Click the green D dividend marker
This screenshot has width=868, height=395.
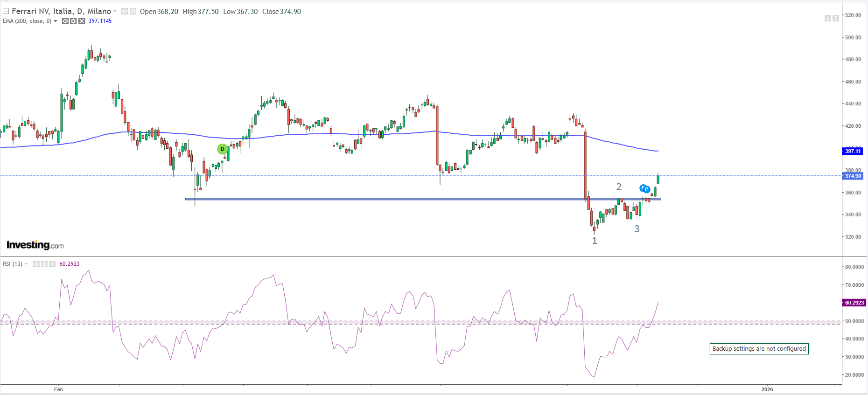223,149
